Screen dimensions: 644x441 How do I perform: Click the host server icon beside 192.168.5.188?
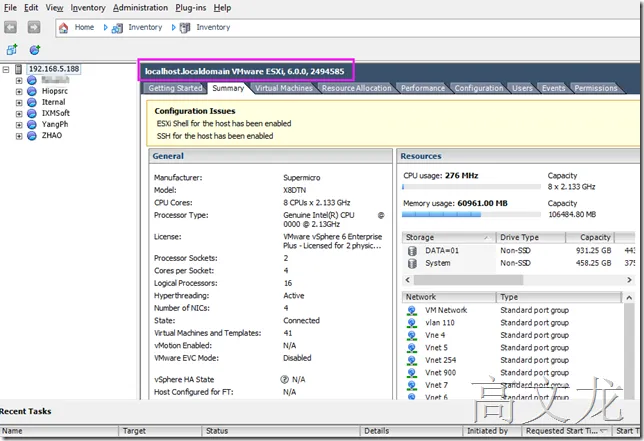tap(18, 69)
